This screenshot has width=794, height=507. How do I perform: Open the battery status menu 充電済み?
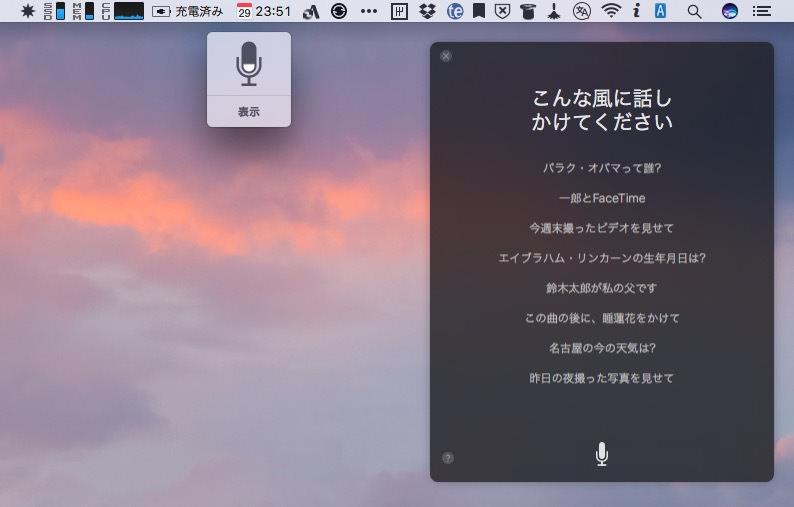pyautogui.click(x=188, y=11)
